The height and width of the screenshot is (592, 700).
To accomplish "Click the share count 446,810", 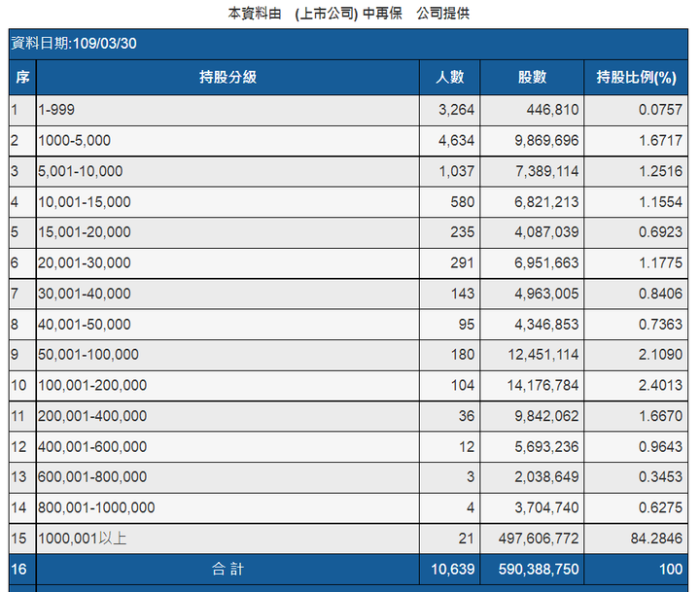I will click(552, 110).
